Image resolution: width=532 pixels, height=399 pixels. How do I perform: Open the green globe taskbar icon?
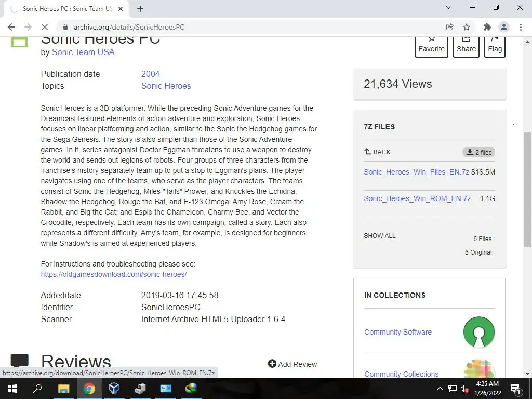(191, 389)
